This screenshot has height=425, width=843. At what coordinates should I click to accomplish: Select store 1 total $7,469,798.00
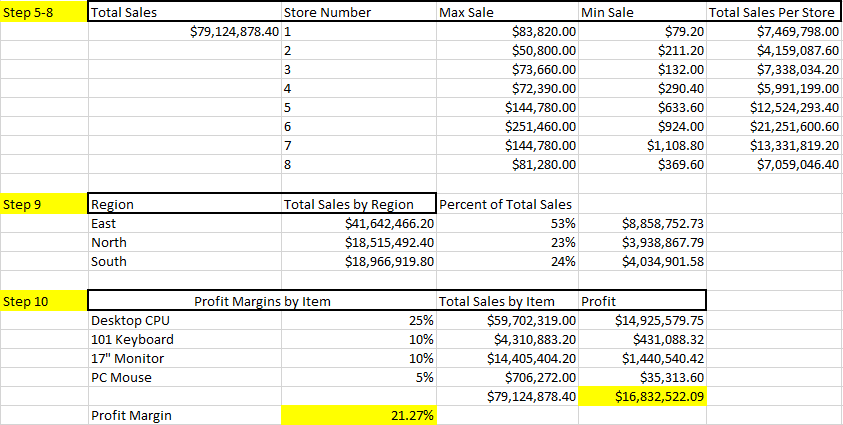(x=774, y=32)
